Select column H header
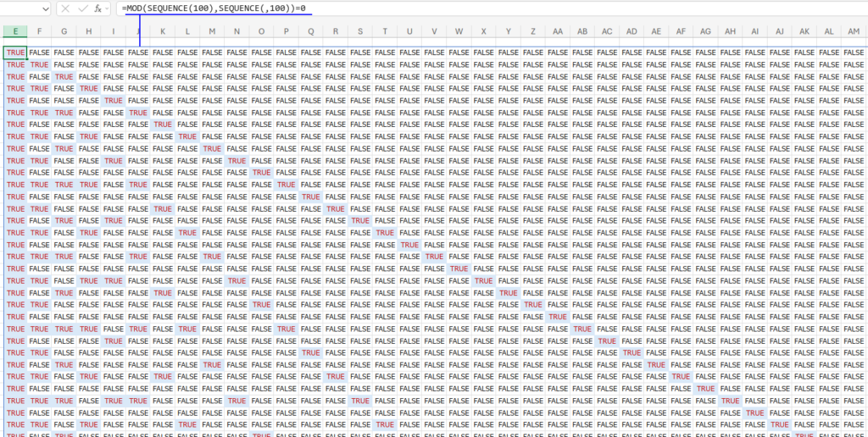Image resolution: width=868 pixels, height=437 pixels. (x=88, y=31)
